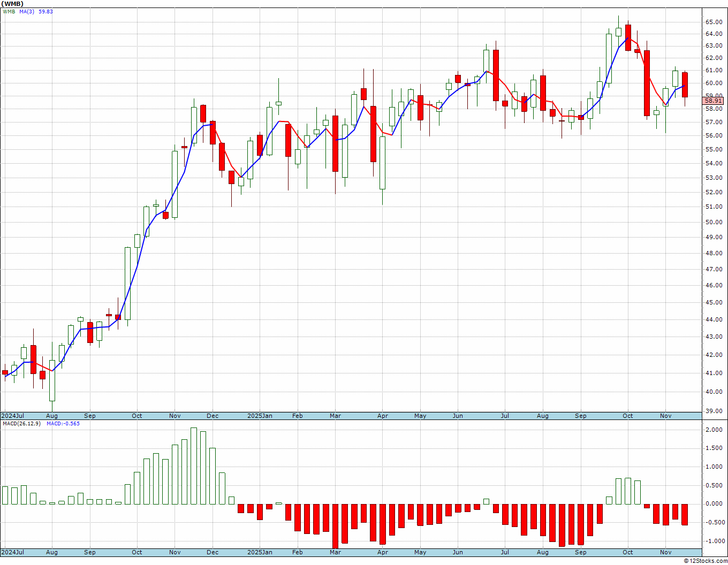Click the 50.00 price axis label
The width and height of the screenshot is (728, 565).
point(714,222)
